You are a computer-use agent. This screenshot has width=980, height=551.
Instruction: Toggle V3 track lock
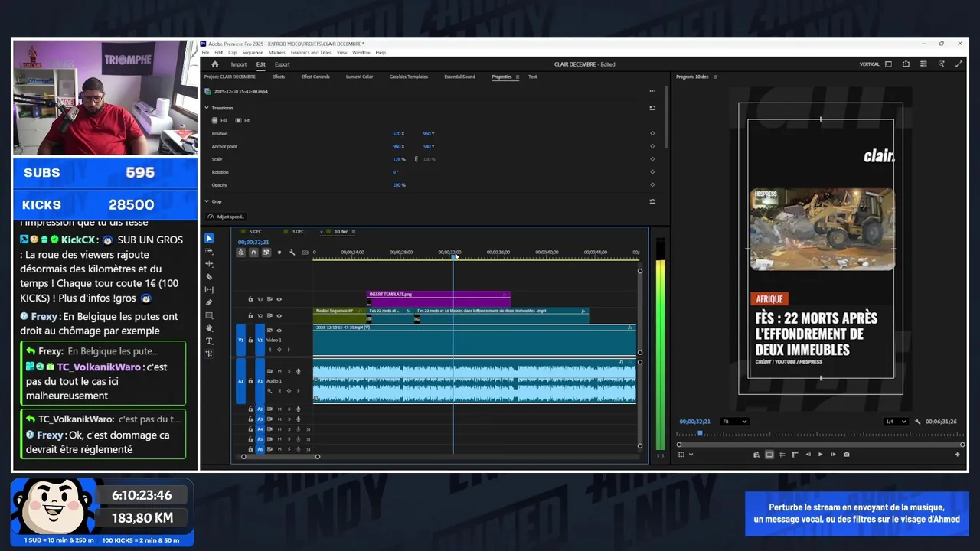pyautogui.click(x=250, y=299)
